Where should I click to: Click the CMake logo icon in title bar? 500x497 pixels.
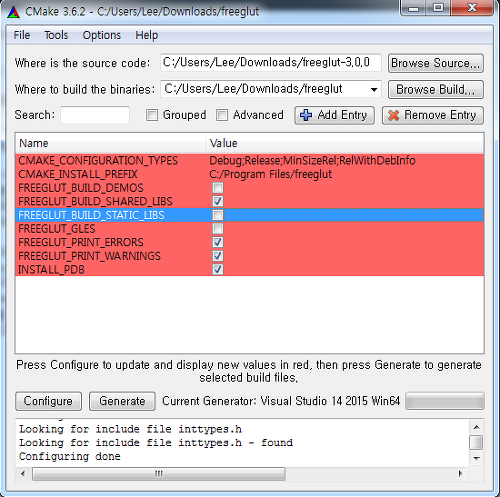click(x=13, y=12)
